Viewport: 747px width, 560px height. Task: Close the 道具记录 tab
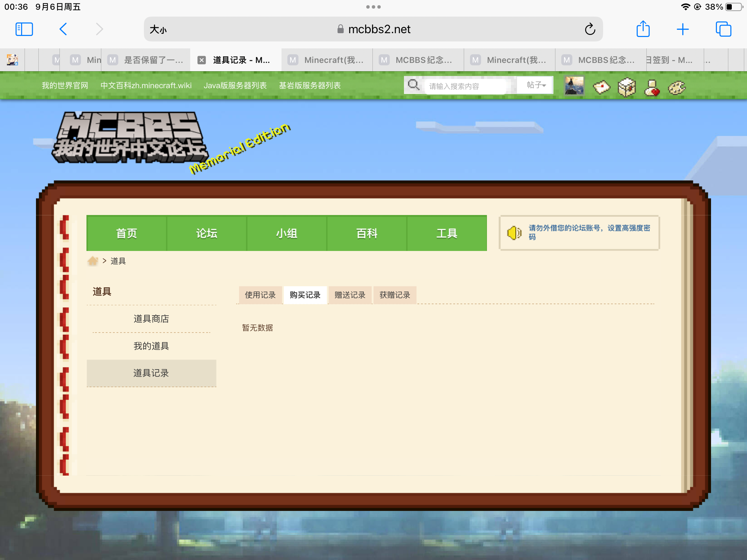(x=202, y=60)
